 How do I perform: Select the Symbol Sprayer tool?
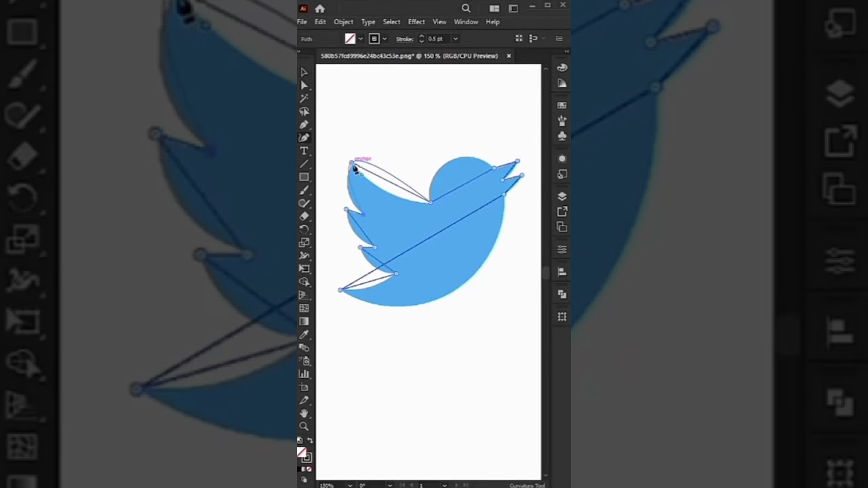[304, 361]
